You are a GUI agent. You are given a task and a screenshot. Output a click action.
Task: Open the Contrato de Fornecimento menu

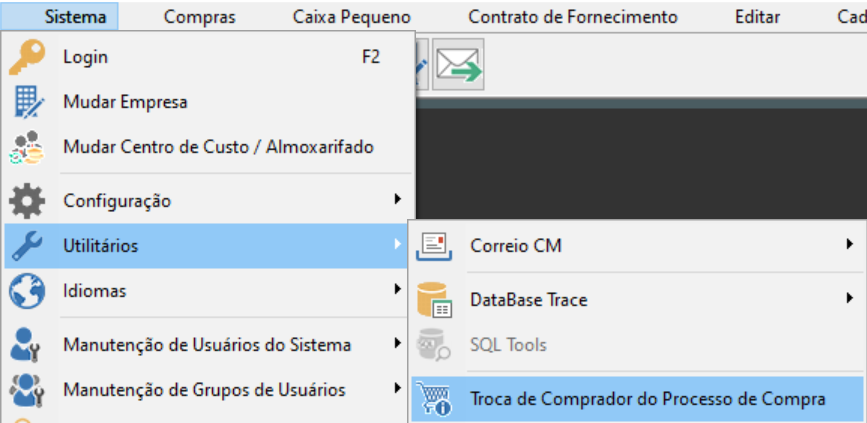coord(573,17)
